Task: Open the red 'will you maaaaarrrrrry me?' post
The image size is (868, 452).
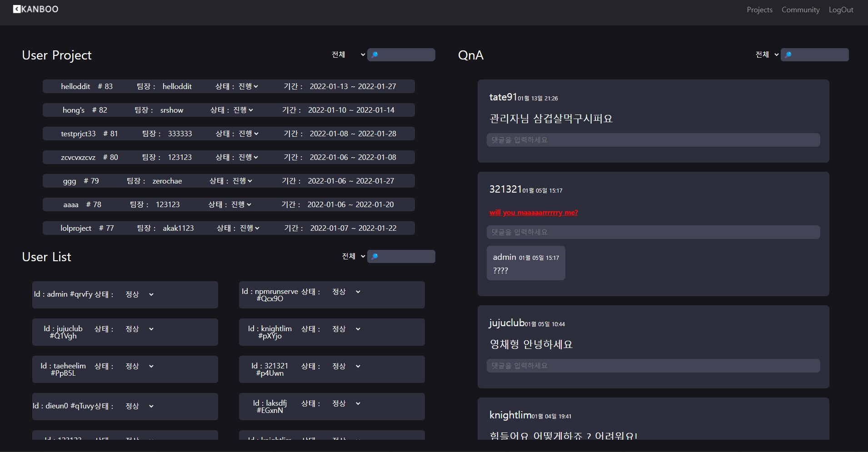Action: point(533,212)
